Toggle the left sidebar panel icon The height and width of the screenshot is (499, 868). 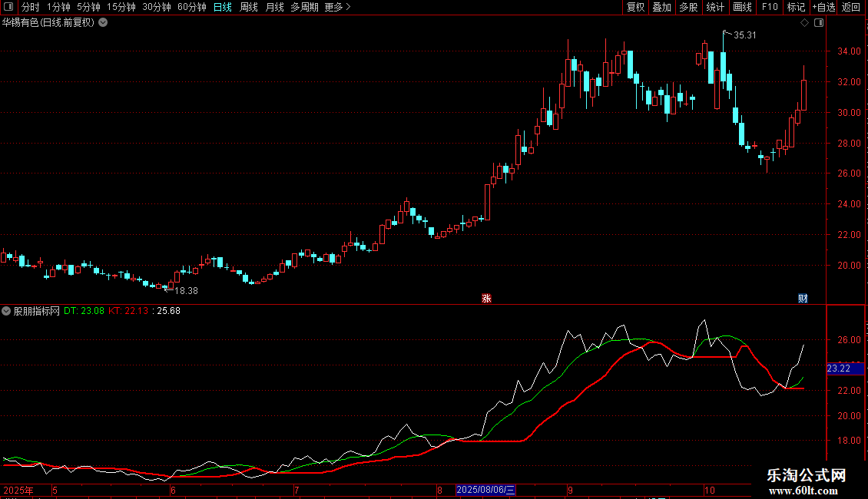pos(8,7)
